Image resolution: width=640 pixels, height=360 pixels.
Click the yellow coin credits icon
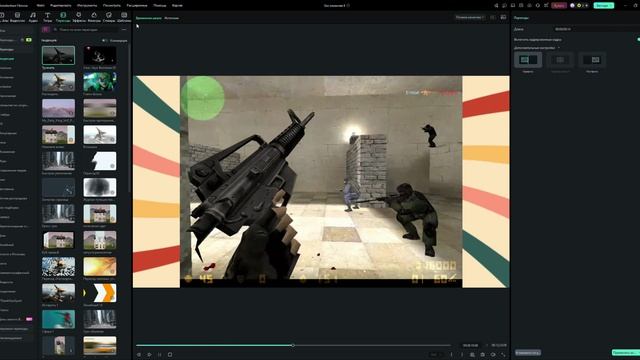click(579, 5)
